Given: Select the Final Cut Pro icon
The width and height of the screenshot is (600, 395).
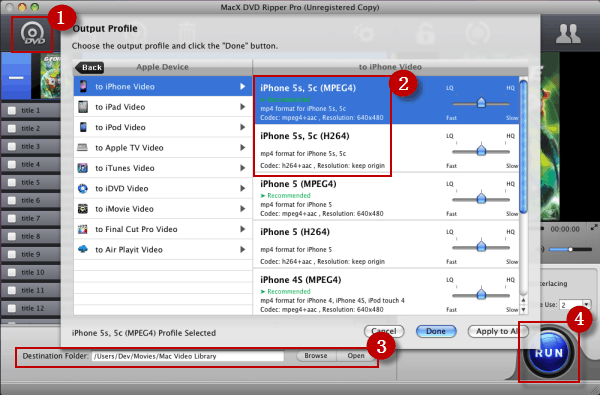Looking at the screenshot, I should click(x=83, y=229).
